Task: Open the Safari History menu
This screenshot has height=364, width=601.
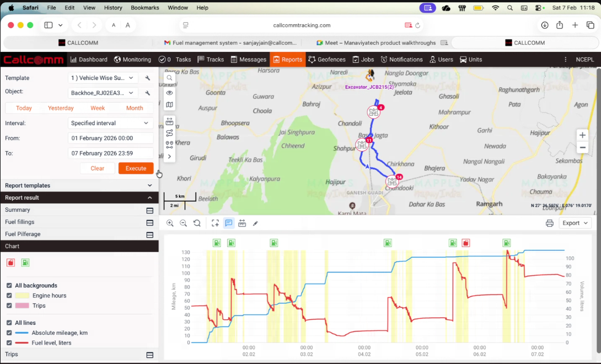Action: pos(112,8)
